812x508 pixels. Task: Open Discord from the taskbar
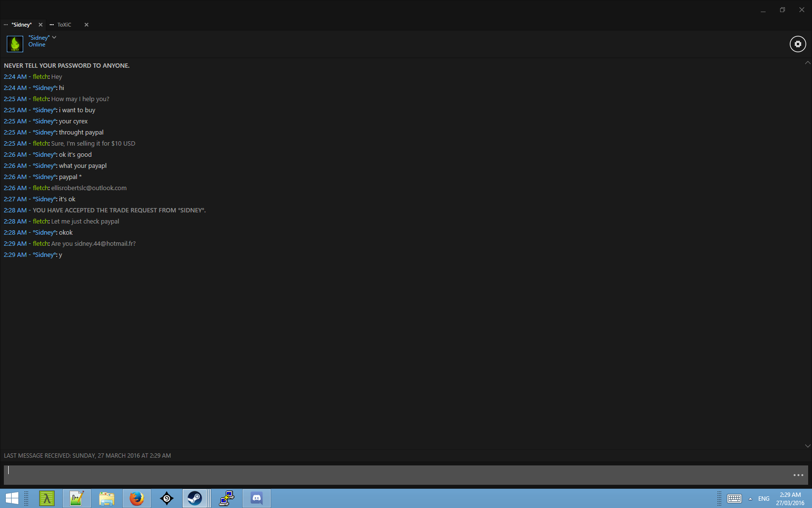(x=257, y=498)
